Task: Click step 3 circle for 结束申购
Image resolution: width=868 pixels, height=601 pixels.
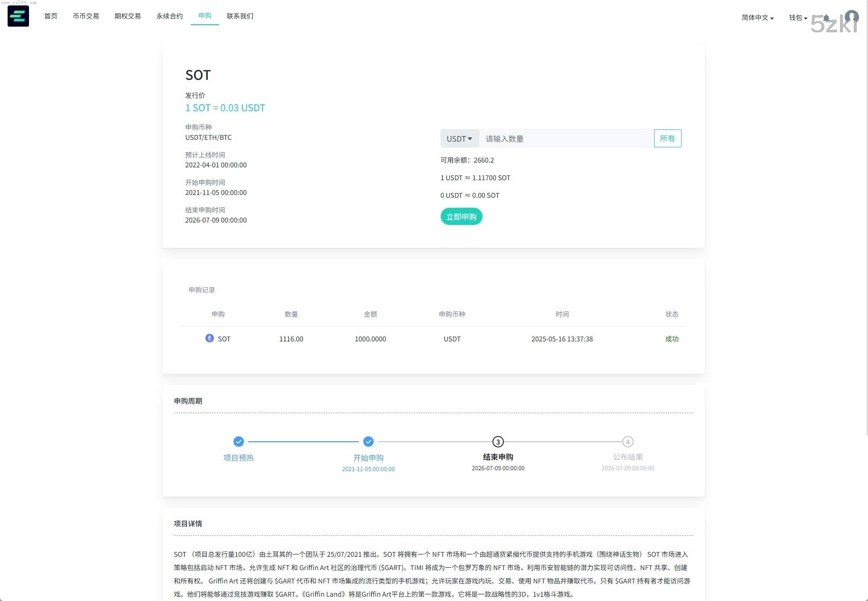Action: point(498,442)
